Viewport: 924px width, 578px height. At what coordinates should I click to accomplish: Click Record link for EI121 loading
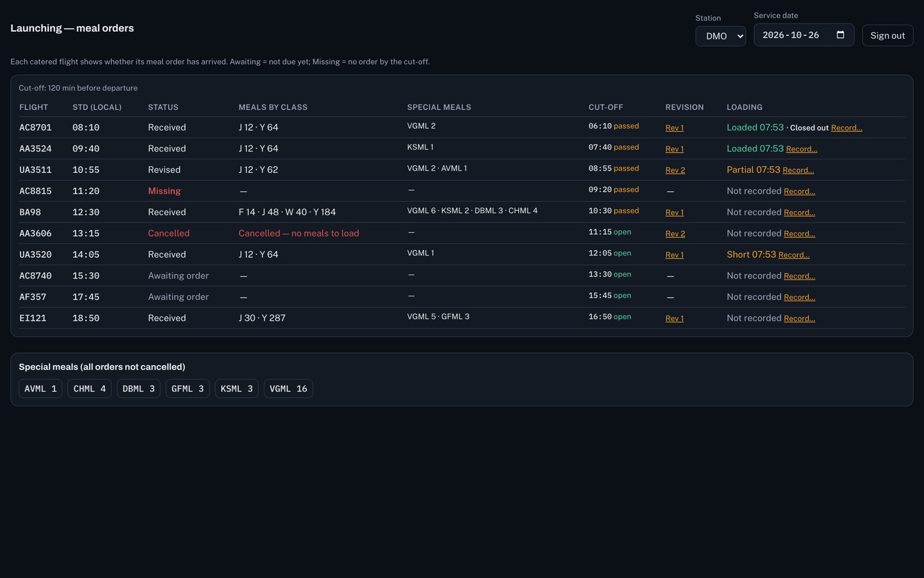coord(799,318)
